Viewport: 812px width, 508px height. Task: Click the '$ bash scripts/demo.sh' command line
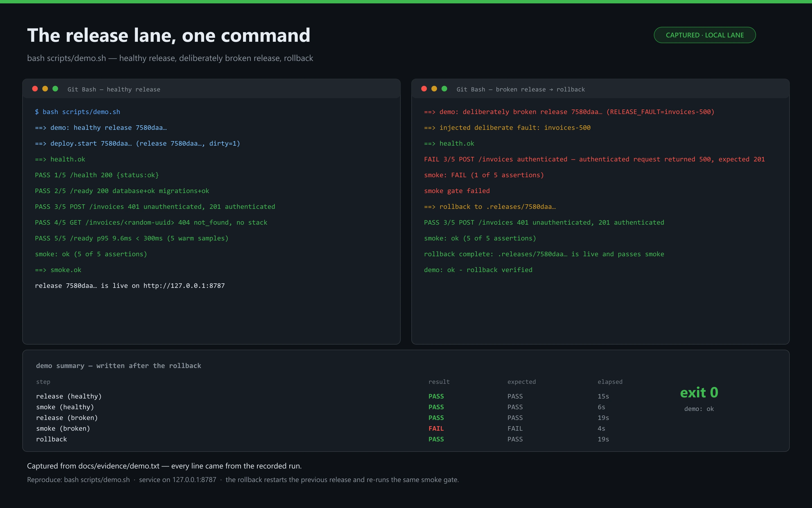[x=78, y=112]
